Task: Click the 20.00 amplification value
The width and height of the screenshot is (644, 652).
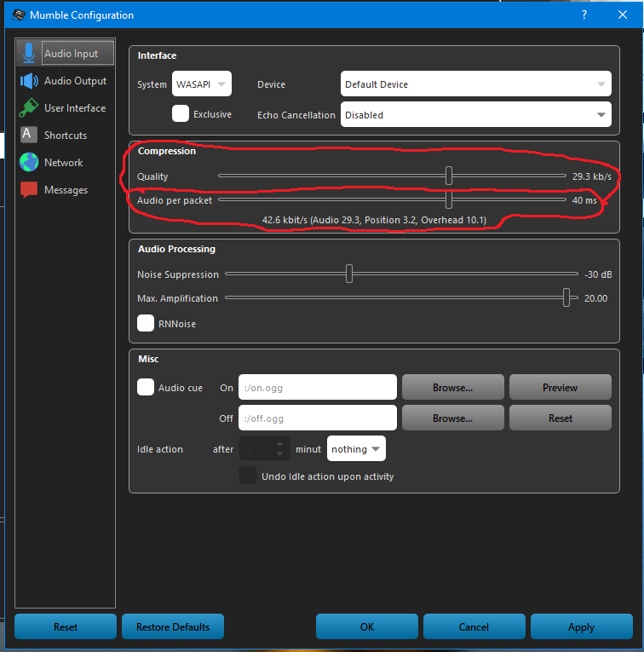Action: click(595, 298)
